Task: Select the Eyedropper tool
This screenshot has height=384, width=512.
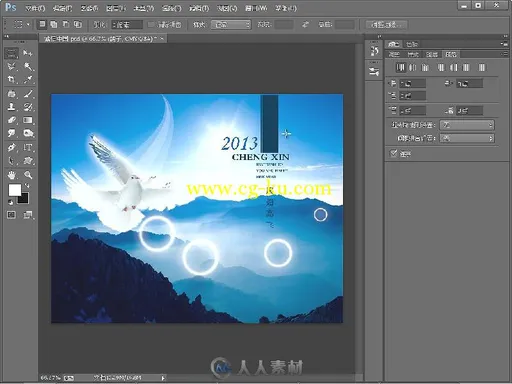Action: pos(28,79)
